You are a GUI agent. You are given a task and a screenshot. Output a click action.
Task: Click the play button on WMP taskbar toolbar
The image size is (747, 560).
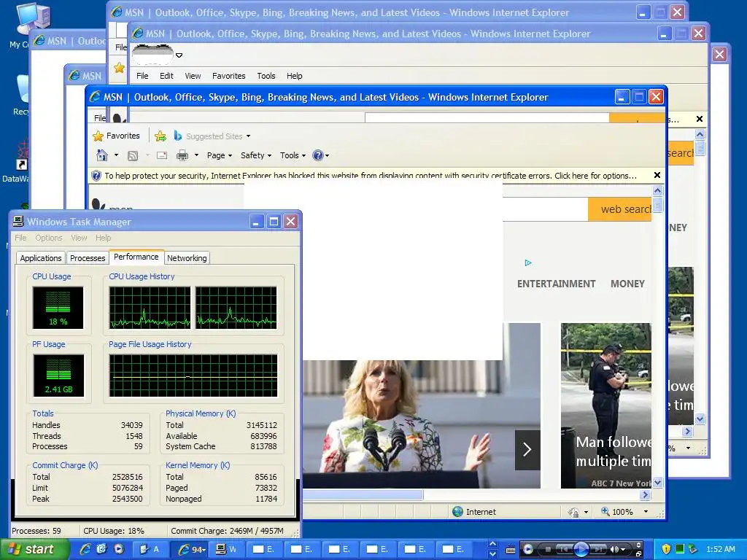581,550
